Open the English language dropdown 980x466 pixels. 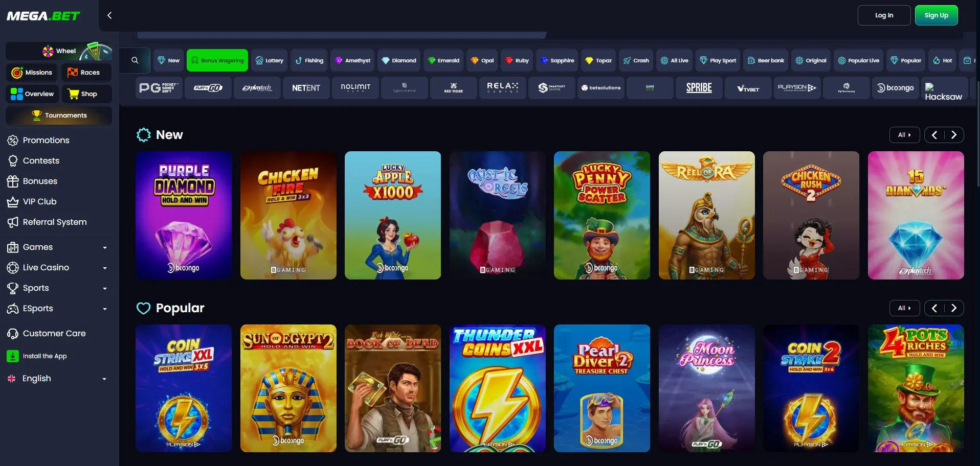[x=57, y=379]
